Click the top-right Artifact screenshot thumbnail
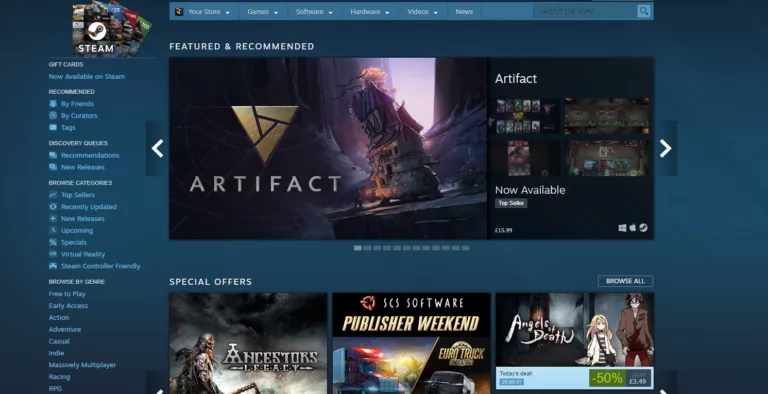 (x=607, y=116)
